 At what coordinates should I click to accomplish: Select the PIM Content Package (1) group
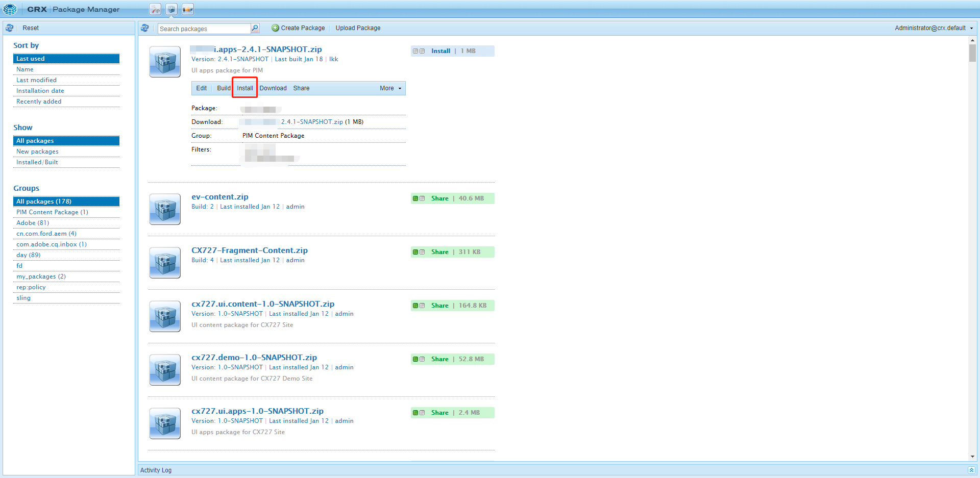click(66, 212)
